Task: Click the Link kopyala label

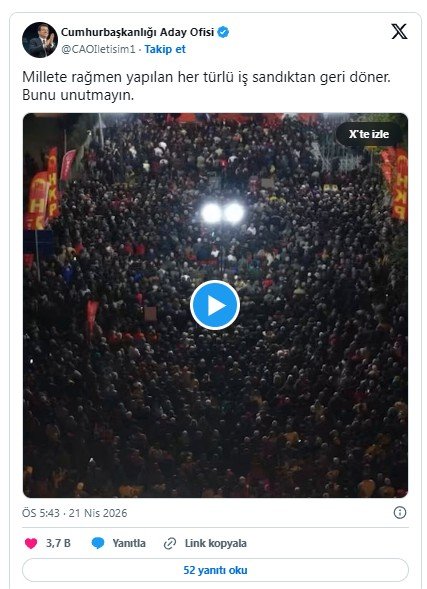Action: [216, 543]
